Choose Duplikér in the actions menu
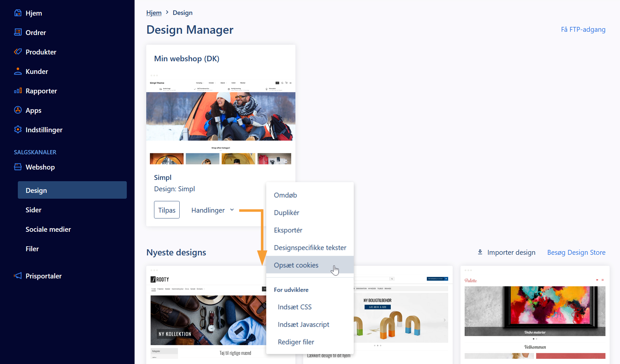The image size is (620, 364). point(287,212)
